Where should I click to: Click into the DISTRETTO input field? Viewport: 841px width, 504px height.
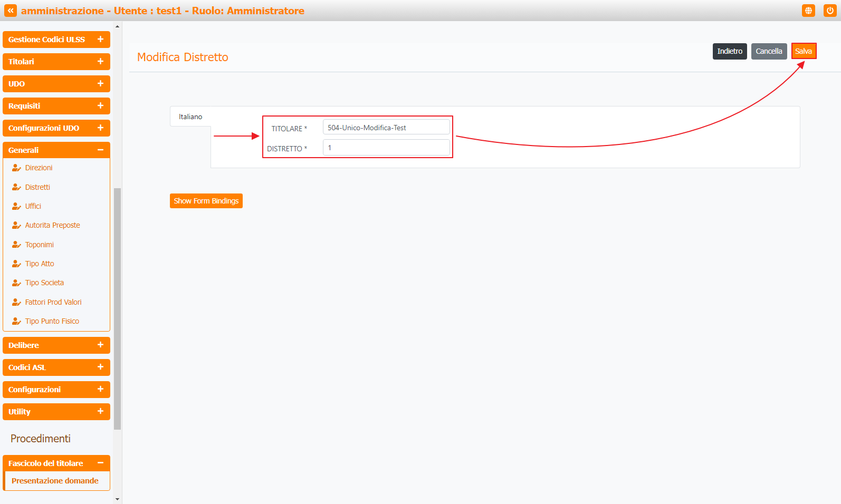(386, 148)
